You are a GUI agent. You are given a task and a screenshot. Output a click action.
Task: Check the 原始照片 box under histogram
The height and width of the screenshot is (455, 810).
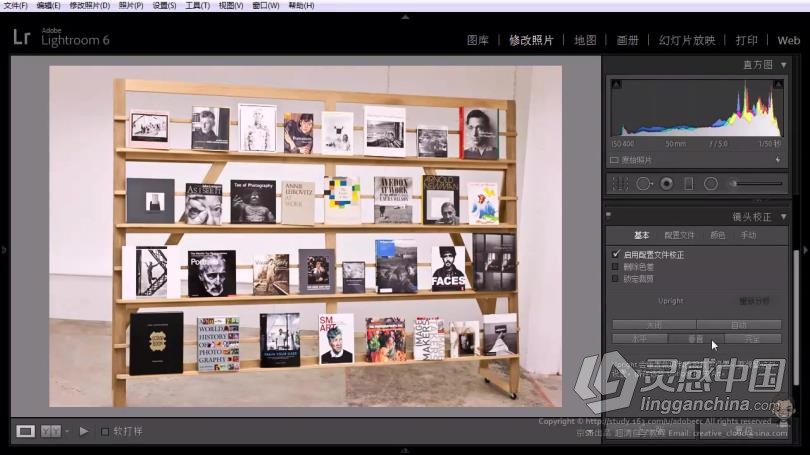click(614, 160)
